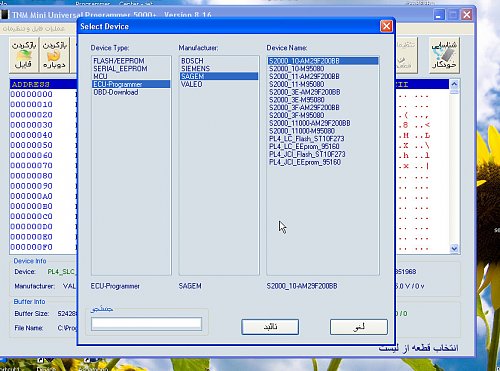Cancel with the لغو button
The width and height of the screenshot is (500, 371).
pyautogui.click(x=359, y=327)
